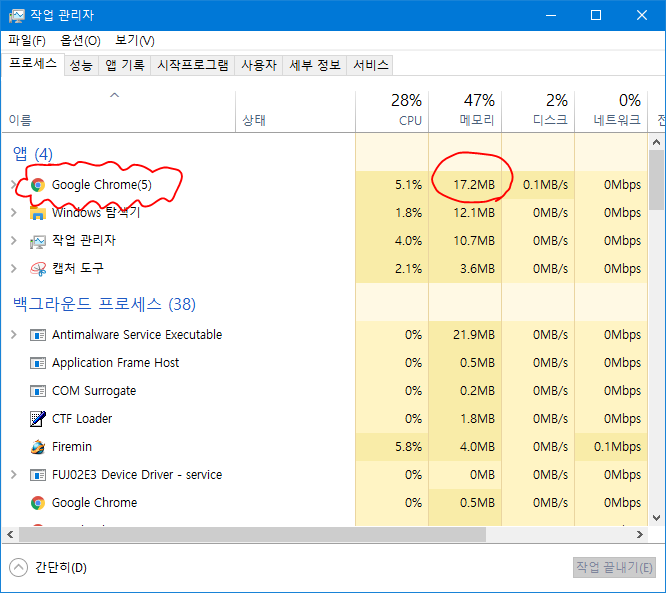
Task: Select the Firemin process name
Action: click(72, 447)
